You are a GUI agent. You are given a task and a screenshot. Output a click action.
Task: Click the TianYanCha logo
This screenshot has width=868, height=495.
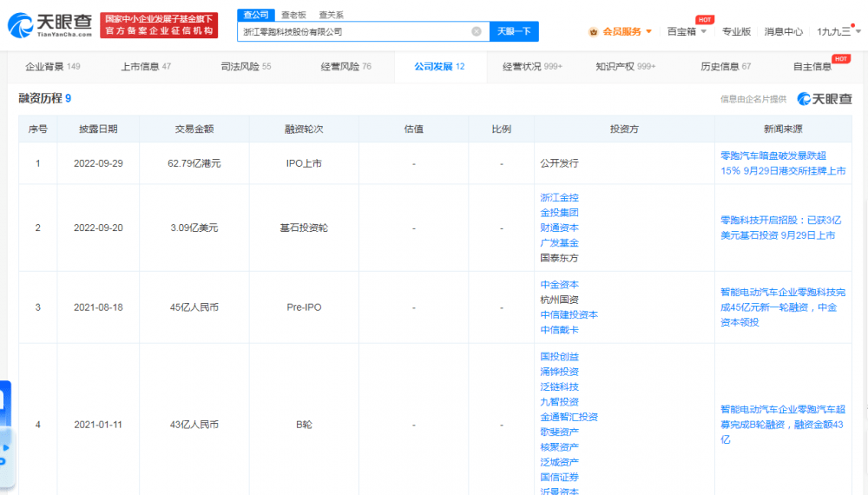coord(49,25)
